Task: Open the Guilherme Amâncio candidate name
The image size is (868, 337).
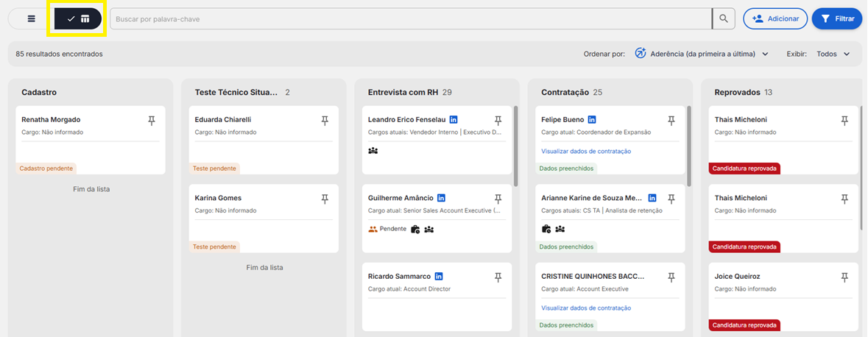Action: (x=401, y=198)
